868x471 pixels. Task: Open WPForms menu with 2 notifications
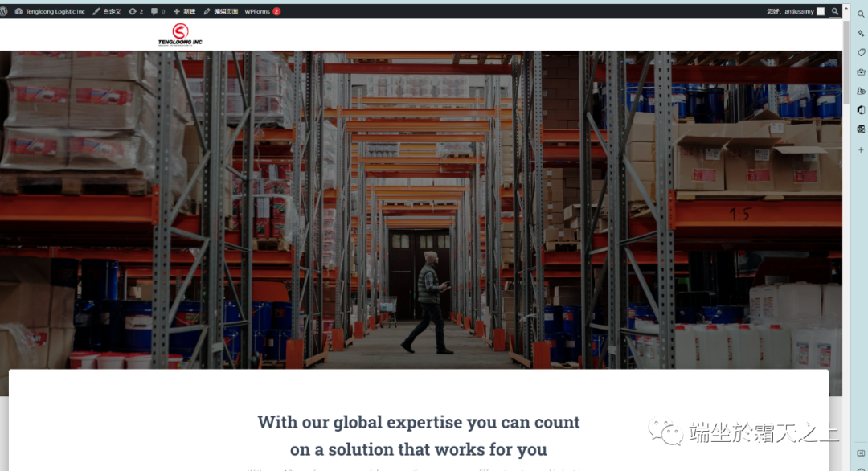click(262, 11)
